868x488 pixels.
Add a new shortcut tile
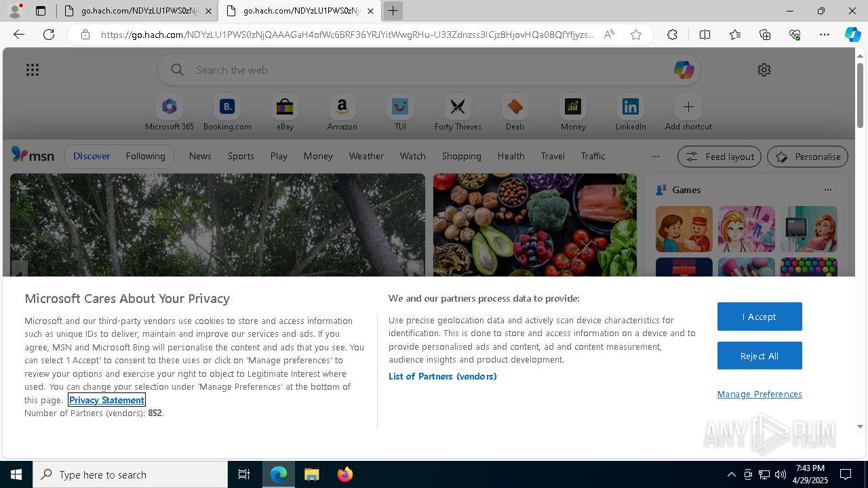[x=688, y=113]
